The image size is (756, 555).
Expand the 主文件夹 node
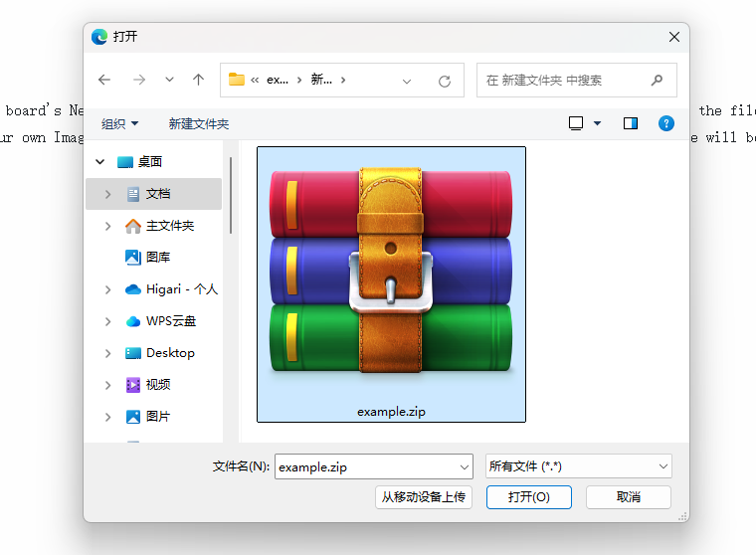point(108,226)
